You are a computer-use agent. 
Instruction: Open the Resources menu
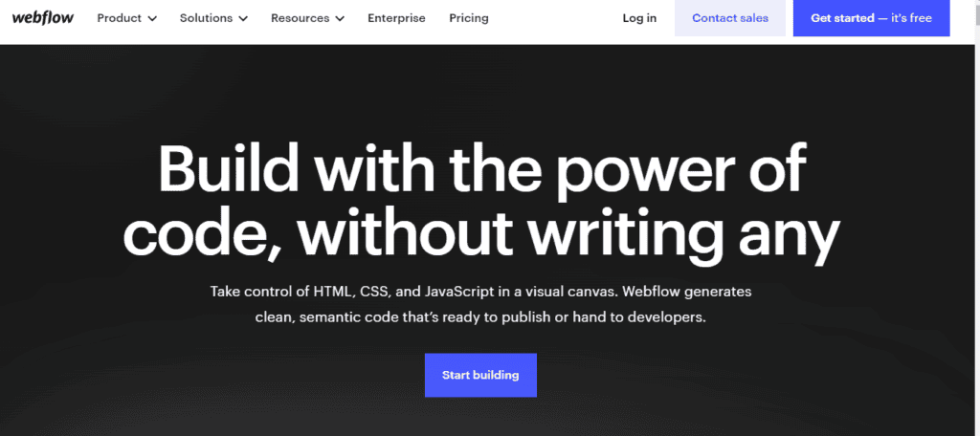tap(300, 18)
